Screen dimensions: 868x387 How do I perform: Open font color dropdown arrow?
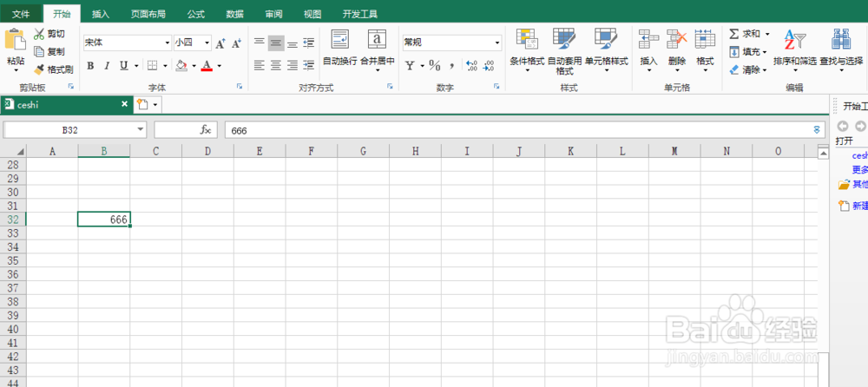(220, 67)
